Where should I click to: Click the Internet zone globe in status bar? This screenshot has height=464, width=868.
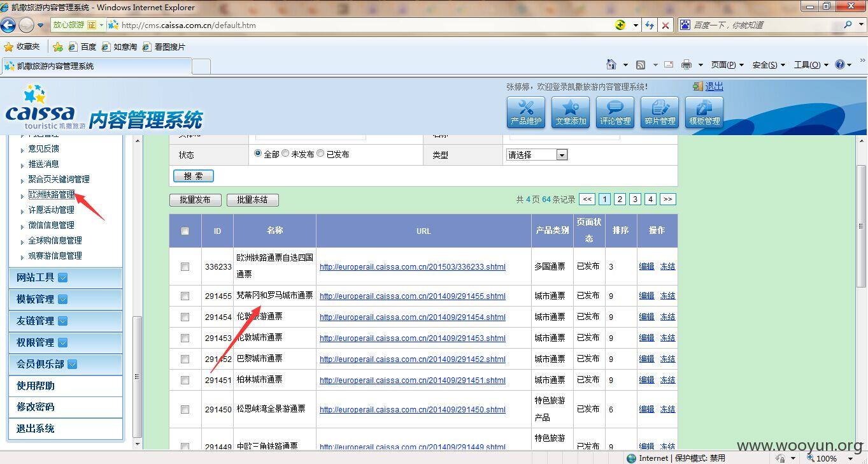coord(631,458)
